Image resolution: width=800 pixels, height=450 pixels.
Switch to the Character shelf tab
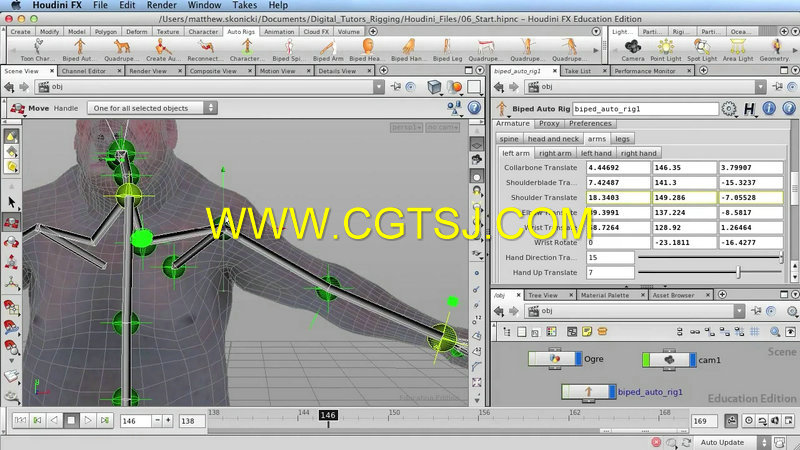(203, 32)
